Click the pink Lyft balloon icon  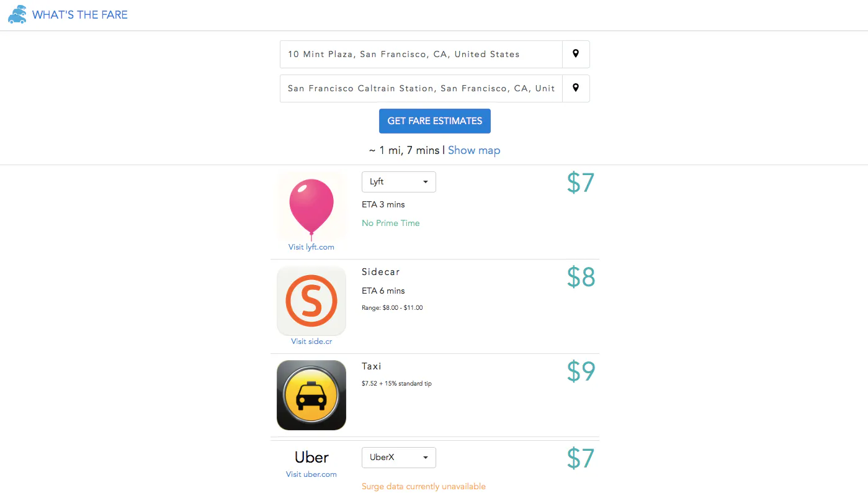coord(311,207)
